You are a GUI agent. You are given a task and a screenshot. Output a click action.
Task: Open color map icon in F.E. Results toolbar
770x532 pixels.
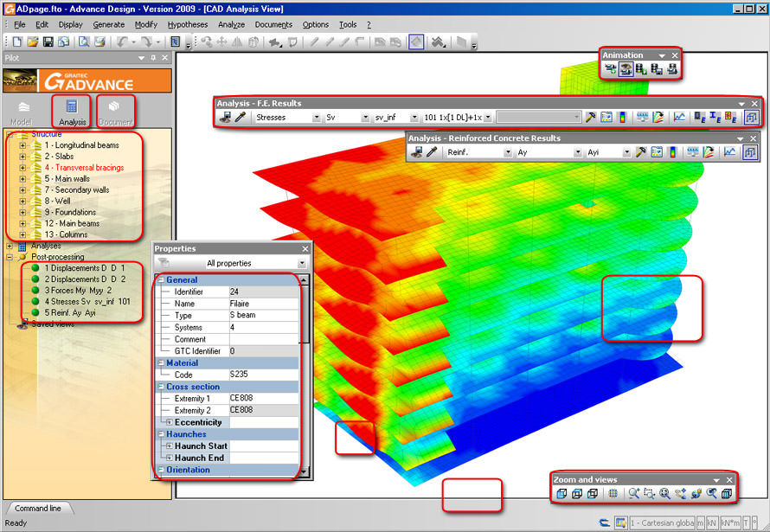tap(606, 118)
